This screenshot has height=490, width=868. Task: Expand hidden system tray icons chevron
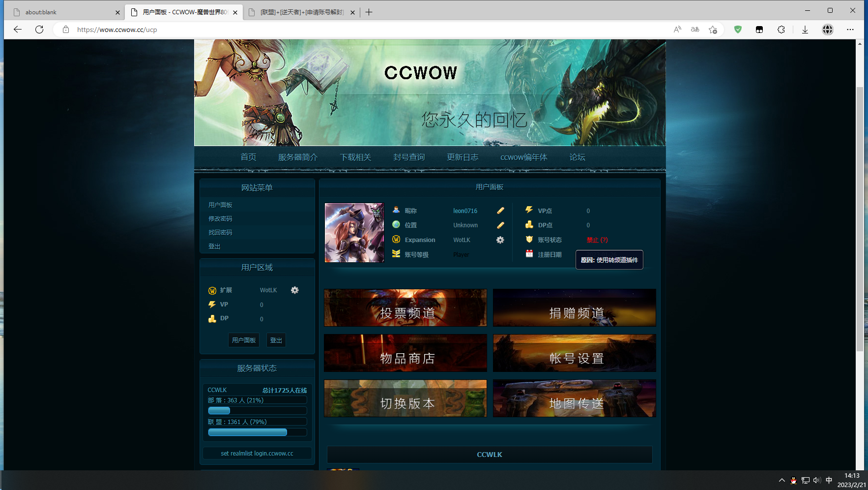click(781, 480)
